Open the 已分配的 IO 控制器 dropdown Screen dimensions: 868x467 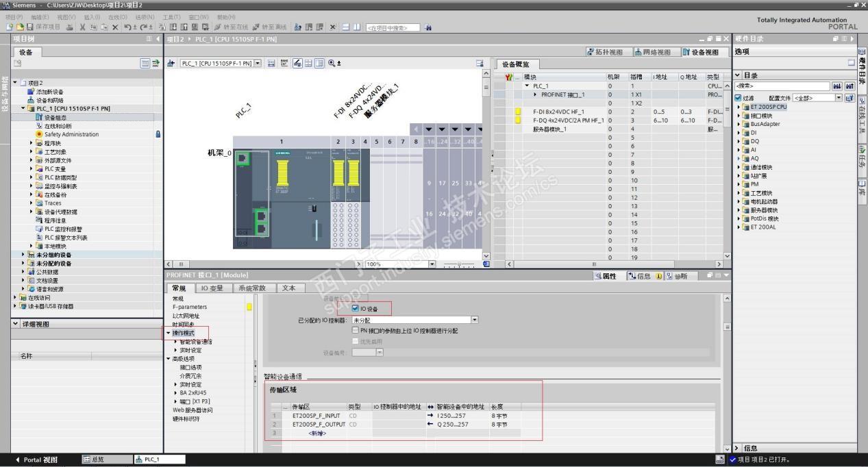pos(475,320)
